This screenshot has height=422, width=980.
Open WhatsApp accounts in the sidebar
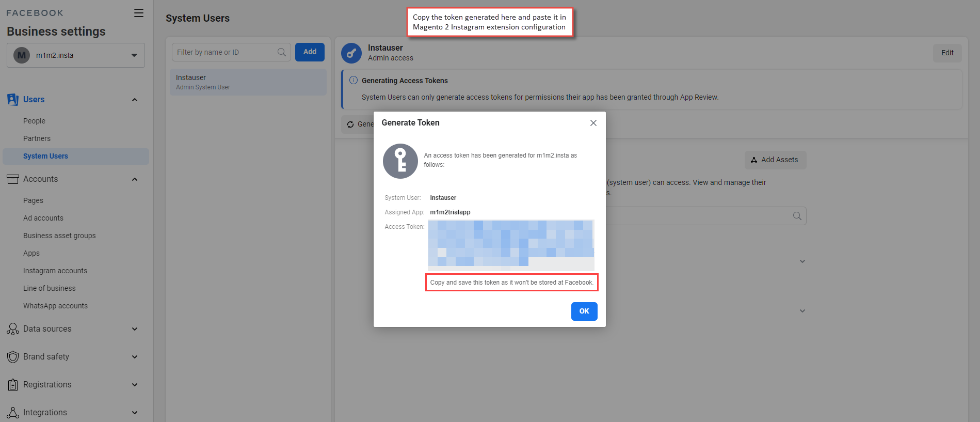pos(55,306)
